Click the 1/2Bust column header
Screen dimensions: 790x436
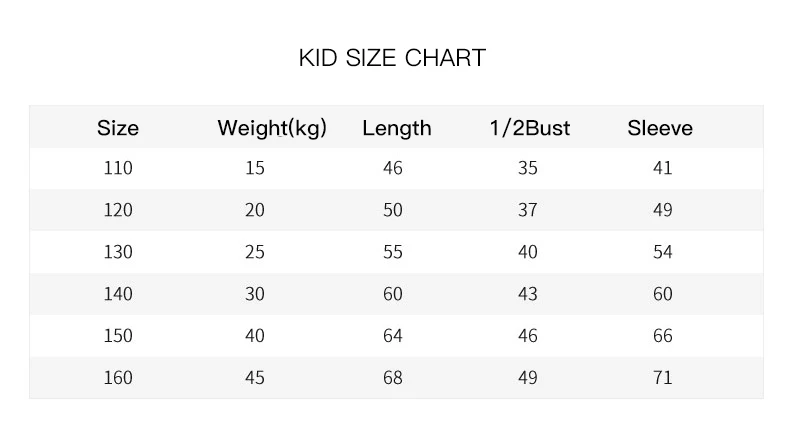pos(530,128)
